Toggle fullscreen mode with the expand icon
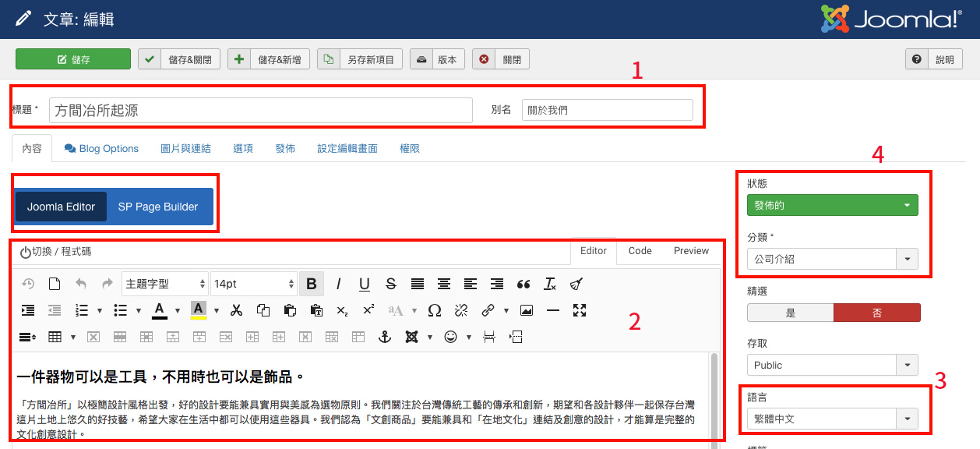Image resolution: width=980 pixels, height=449 pixels. click(x=579, y=309)
